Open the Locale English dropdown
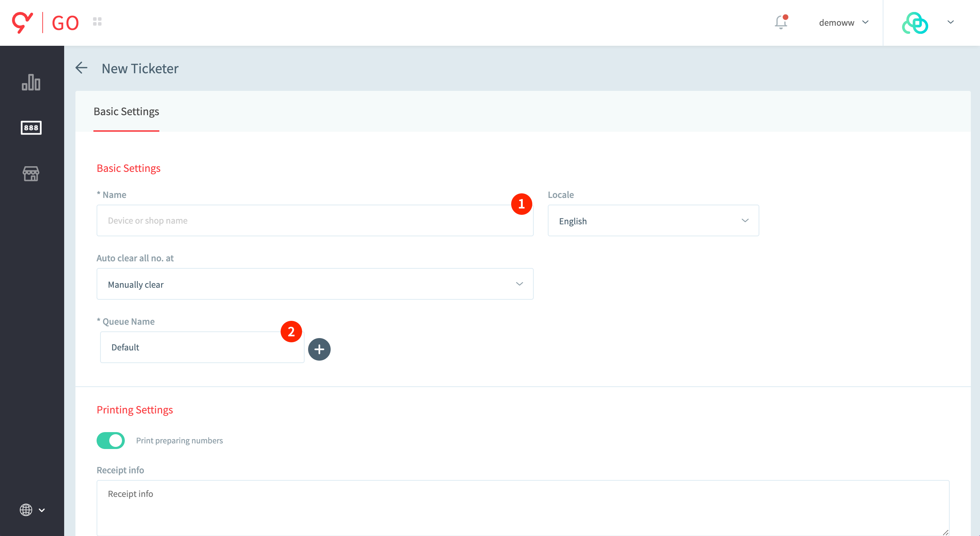Viewport: 980px width, 536px height. tap(653, 220)
